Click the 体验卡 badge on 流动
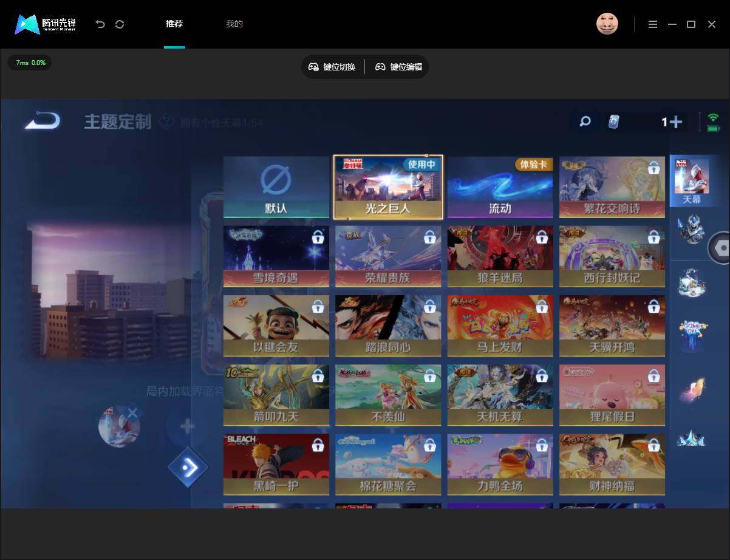 (x=534, y=165)
